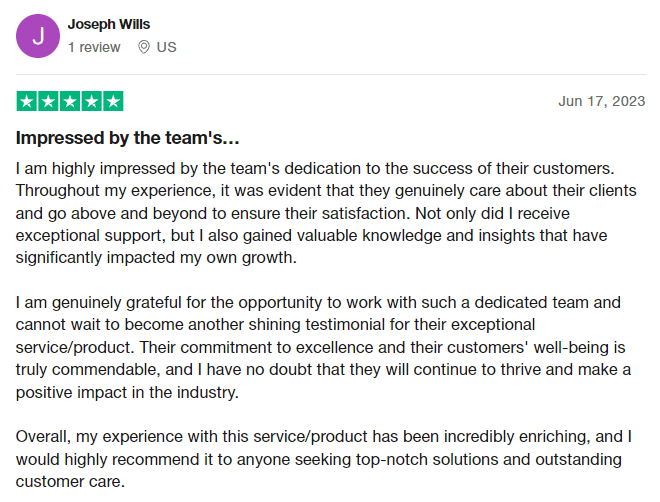
Task: Select the fourth green rating star
Action: 91,101
